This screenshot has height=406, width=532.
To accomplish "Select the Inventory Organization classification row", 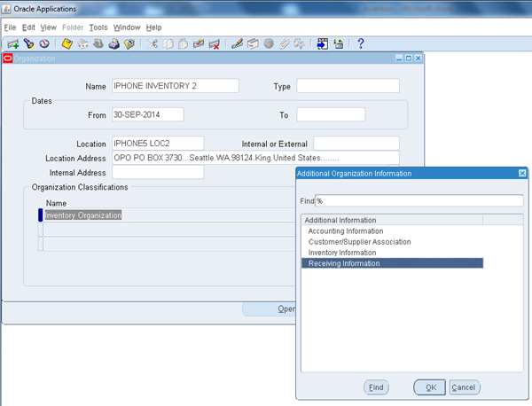I will point(169,215).
